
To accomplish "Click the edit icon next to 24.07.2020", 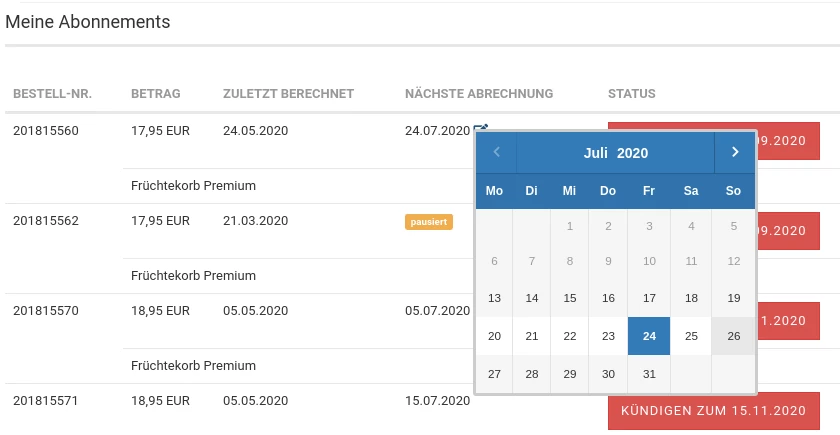I will coord(481,128).
